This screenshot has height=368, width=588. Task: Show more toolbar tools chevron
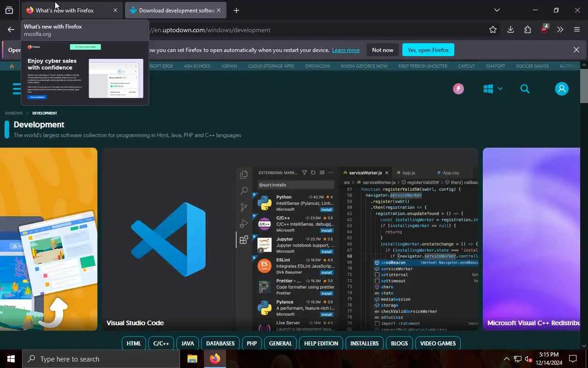click(x=560, y=30)
